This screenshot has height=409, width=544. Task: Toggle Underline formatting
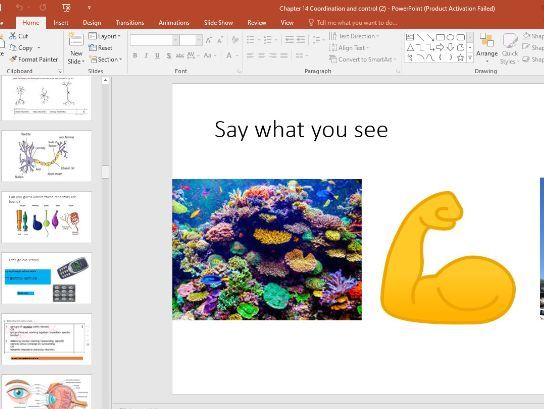157,56
